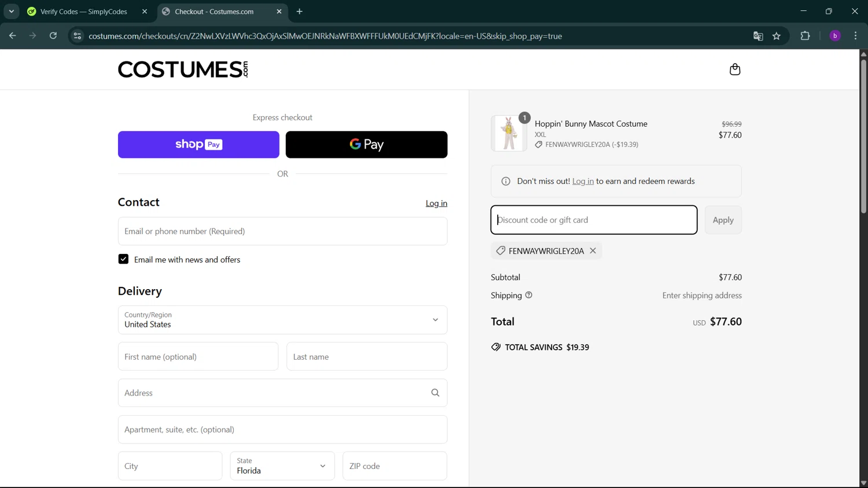Screen dimensions: 868x488
Task: Click the Apply discount button
Action: 723,220
